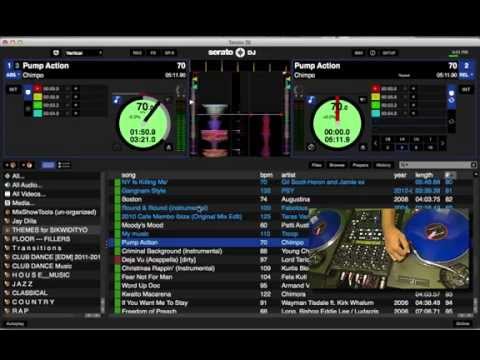Screen dimensions: 480x360
Task: Open the SETUP screen
Action: point(389,53)
